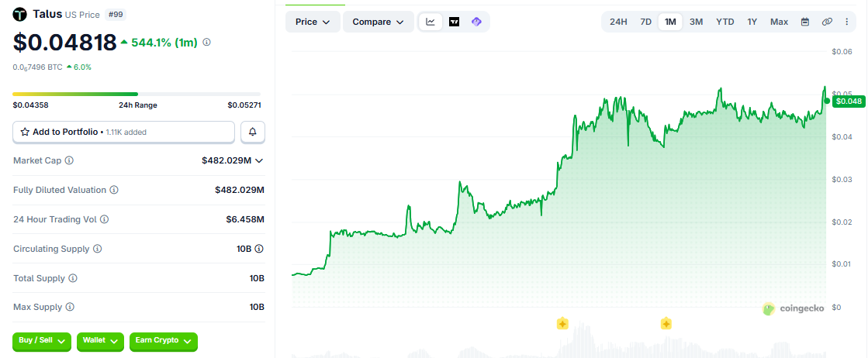Click the 6.0% BTC change text
868x358 pixels.
click(x=82, y=67)
